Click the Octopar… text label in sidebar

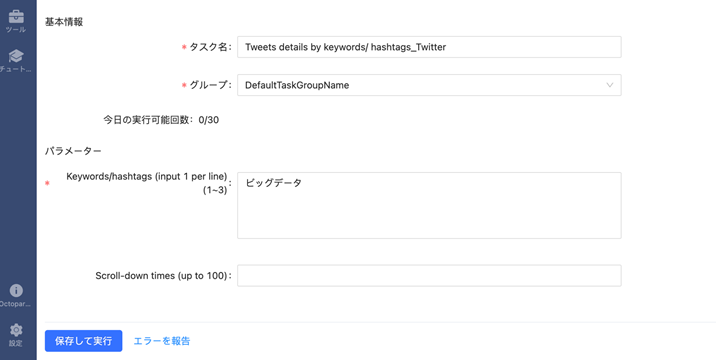[16, 304]
